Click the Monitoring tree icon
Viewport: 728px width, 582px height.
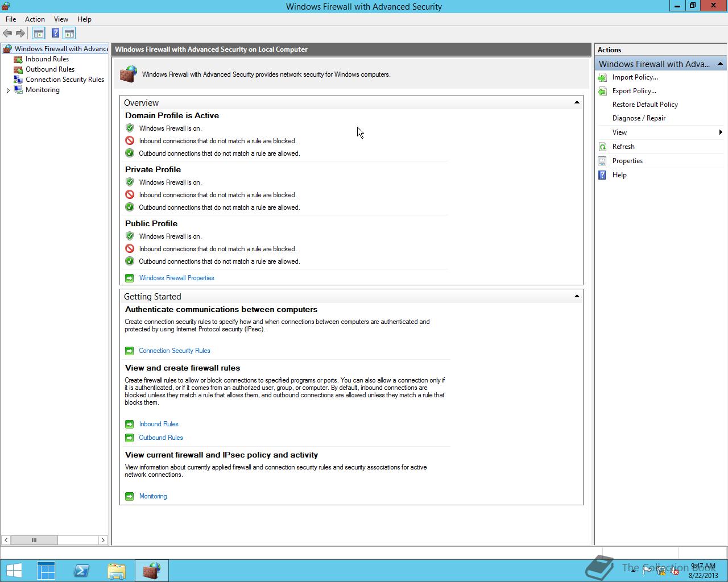(18, 90)
